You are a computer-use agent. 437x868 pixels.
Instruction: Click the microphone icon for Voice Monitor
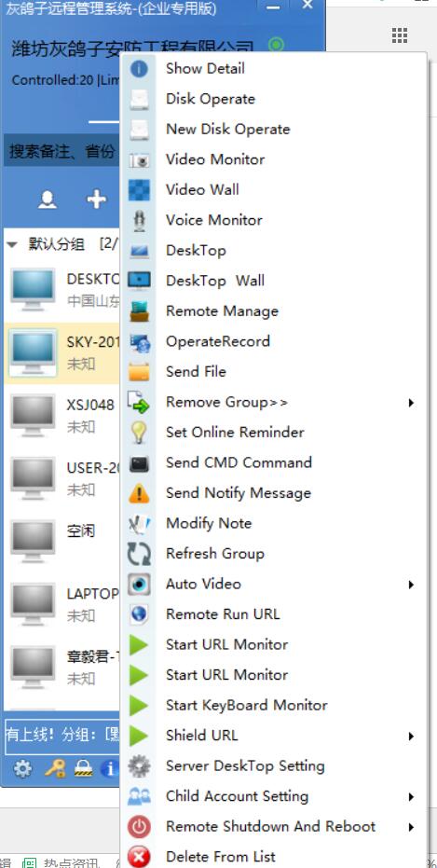[x=139, y=220]
